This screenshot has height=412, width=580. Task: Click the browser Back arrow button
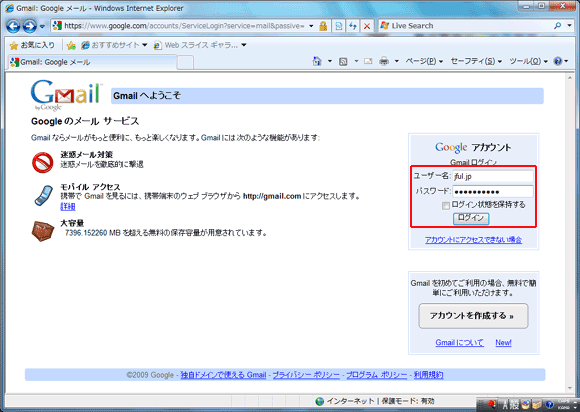[x=13, y=26]
